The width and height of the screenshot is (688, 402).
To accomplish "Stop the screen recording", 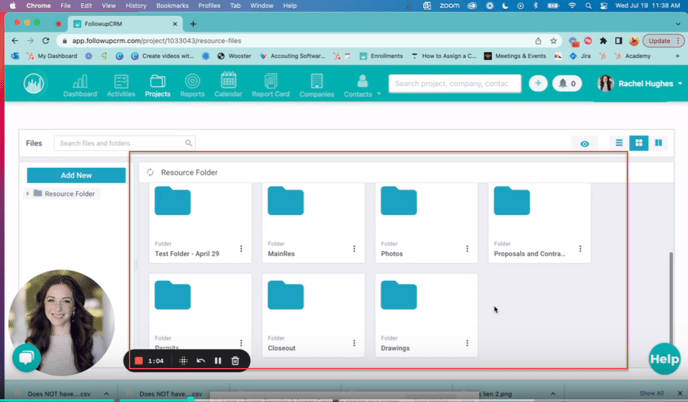I will click(x=139, y=361).
